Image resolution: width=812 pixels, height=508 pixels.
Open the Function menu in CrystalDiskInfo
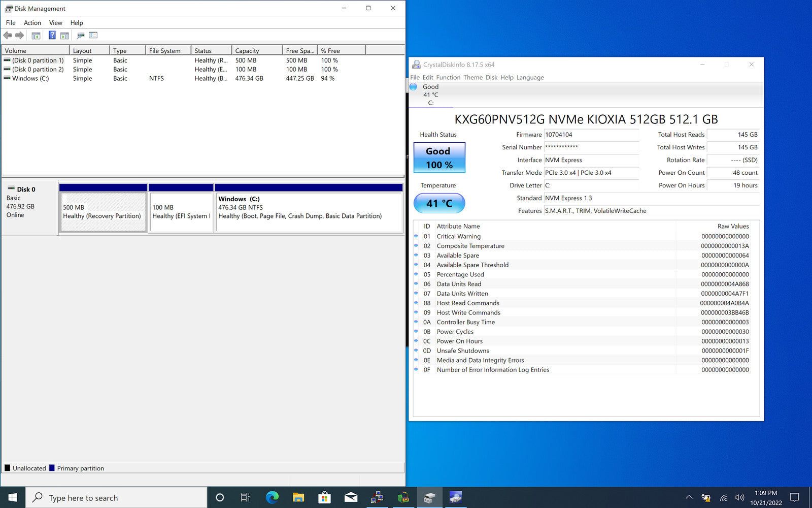coord(448,78)
